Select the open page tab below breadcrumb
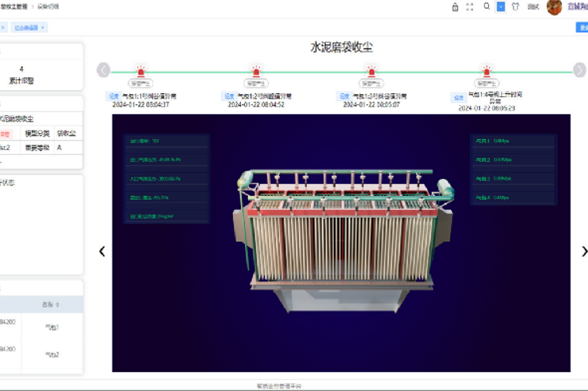 [26, 28]
